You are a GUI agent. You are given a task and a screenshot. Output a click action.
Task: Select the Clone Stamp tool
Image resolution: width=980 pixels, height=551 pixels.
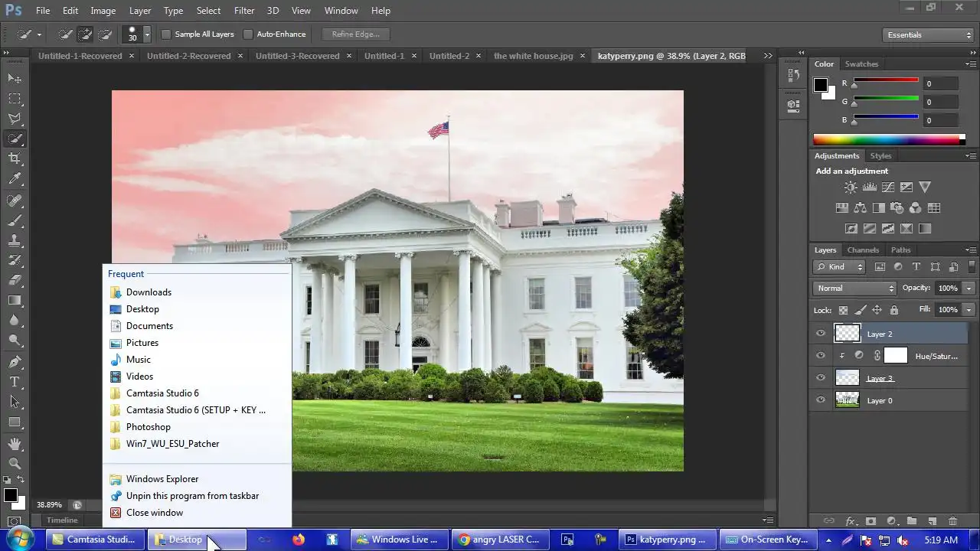click(x=15, y=240)
